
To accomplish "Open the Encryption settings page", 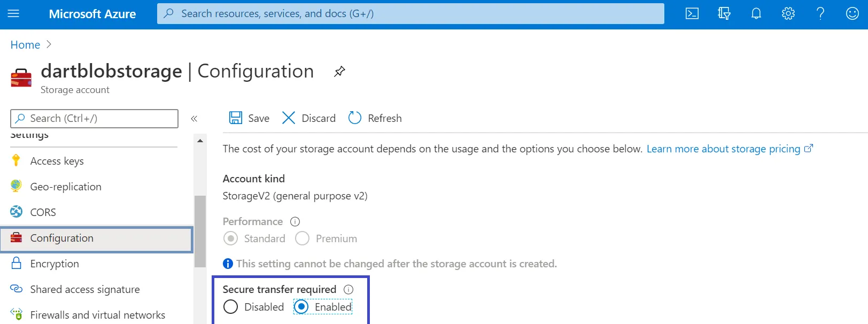I will click(55, 264).
